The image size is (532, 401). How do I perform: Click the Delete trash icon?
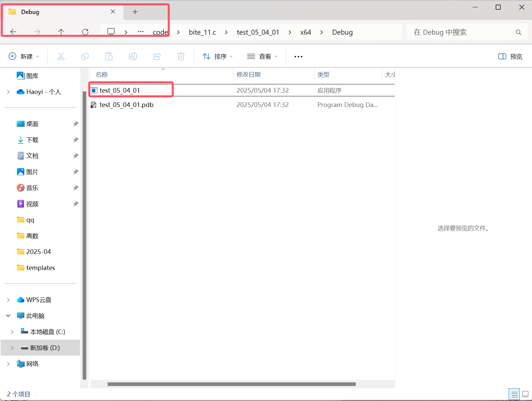tap(181, 56)
